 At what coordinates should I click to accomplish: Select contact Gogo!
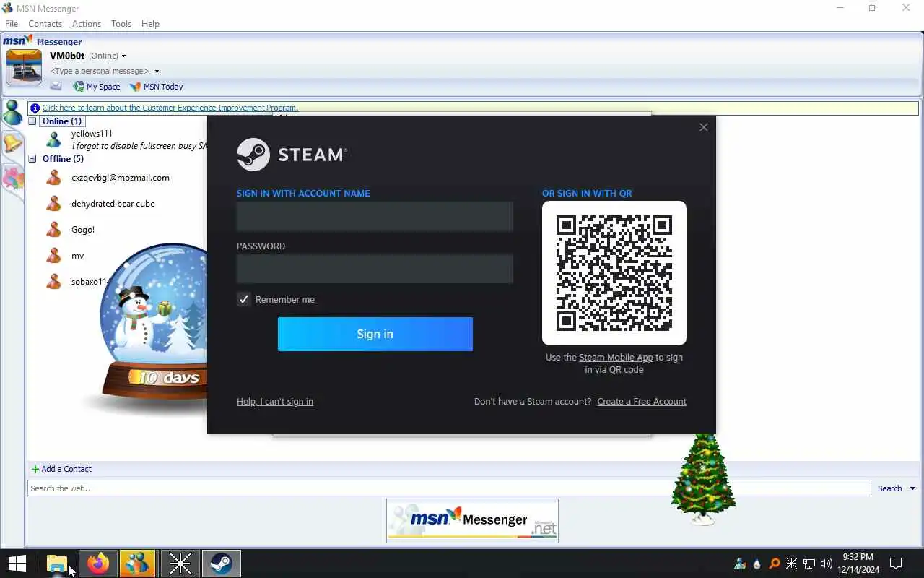[x=83, y=230]
